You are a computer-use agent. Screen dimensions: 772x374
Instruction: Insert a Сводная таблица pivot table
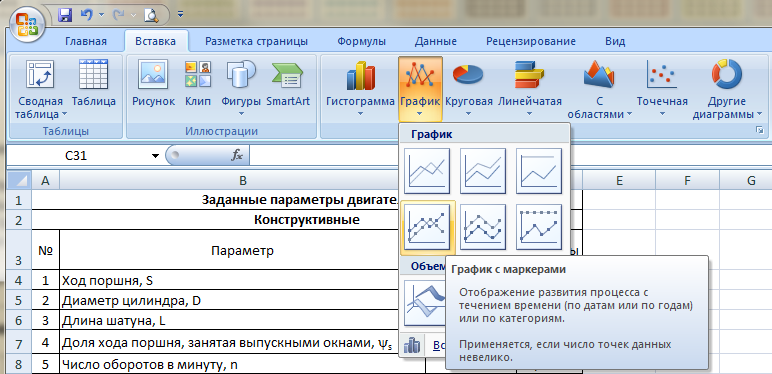(x=39, y=90)
